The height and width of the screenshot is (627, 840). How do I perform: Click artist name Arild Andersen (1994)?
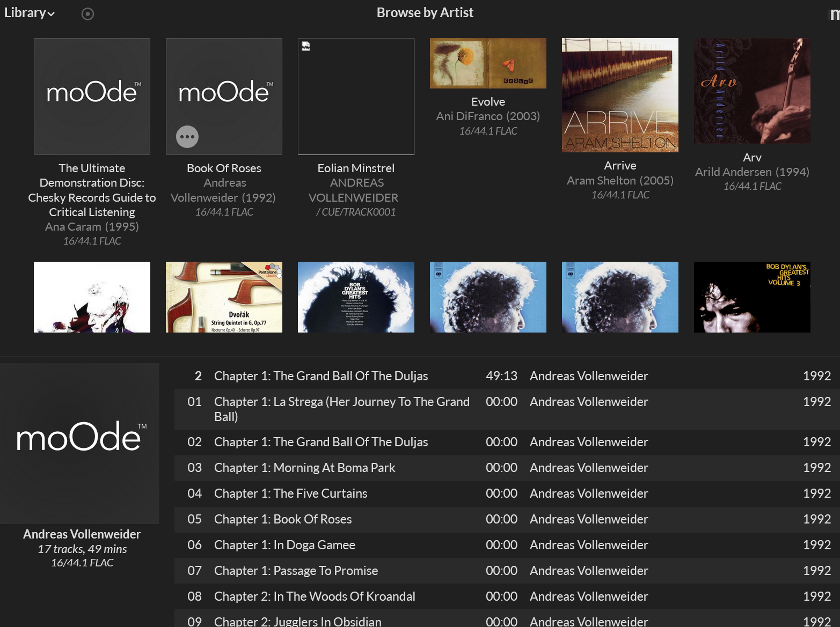tap(752, 172)
